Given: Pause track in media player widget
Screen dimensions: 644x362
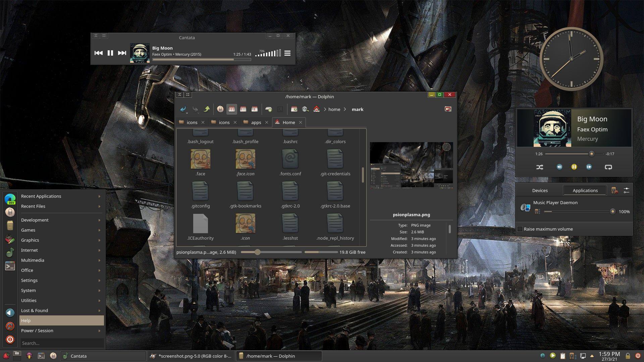Looking at the screenshot, I should (x=574, y=167).
